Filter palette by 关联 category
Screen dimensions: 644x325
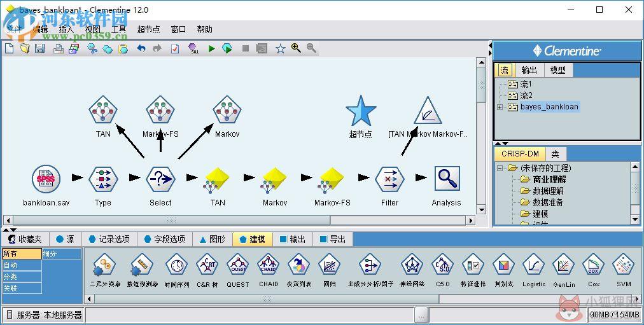[x=22, y=288]
